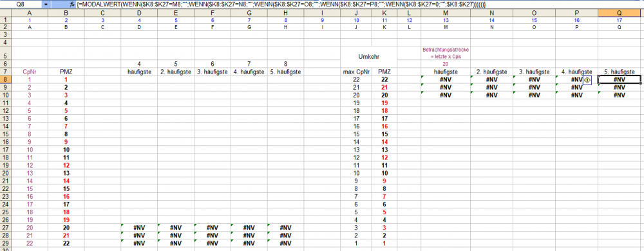Select column header M
This screenshot has height=251, width=644.
(x=446, y=13)
